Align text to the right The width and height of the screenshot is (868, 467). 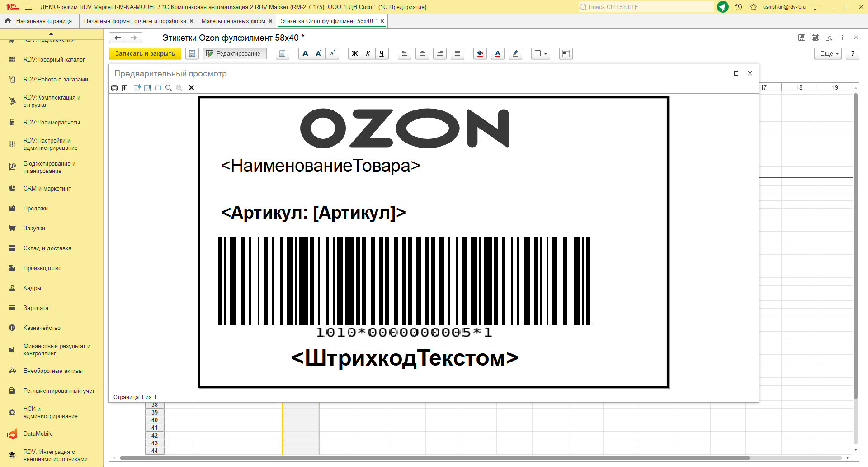pos(440,53)
